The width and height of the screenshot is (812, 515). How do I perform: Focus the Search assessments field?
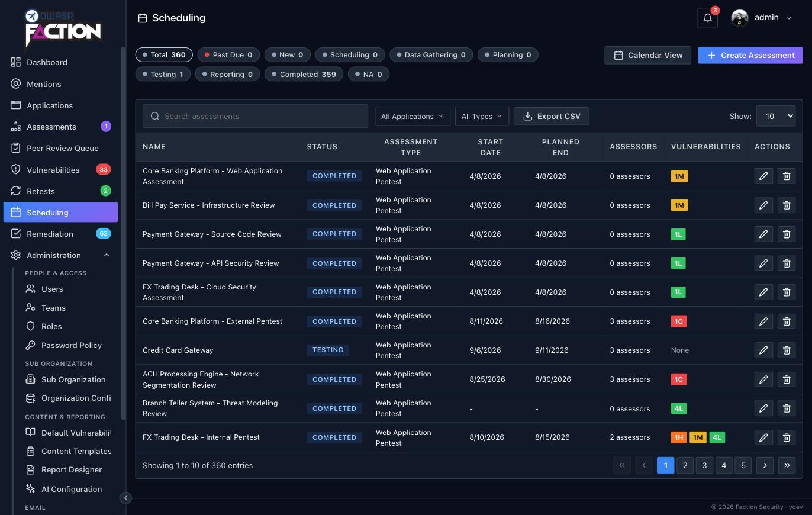point(255,117)
